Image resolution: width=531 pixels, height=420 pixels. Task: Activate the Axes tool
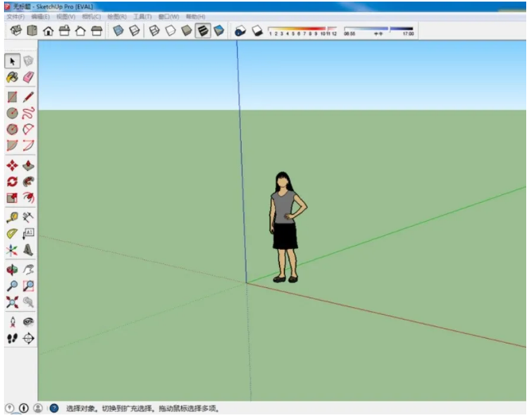click(12, 251)
